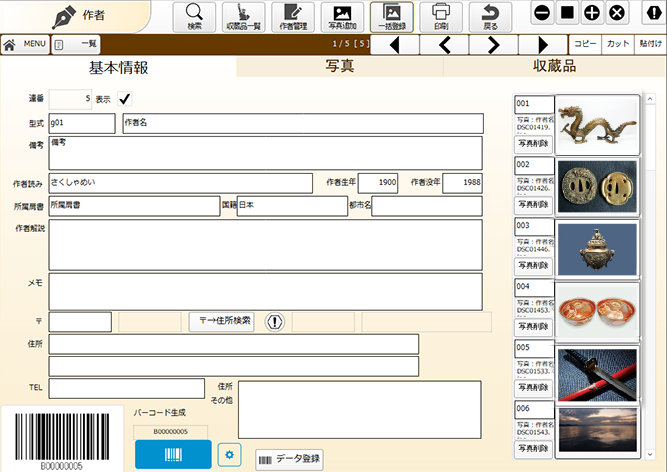667x472 pixels.
Task: Open barcode settings gear icon
Action: click(229, 455)
